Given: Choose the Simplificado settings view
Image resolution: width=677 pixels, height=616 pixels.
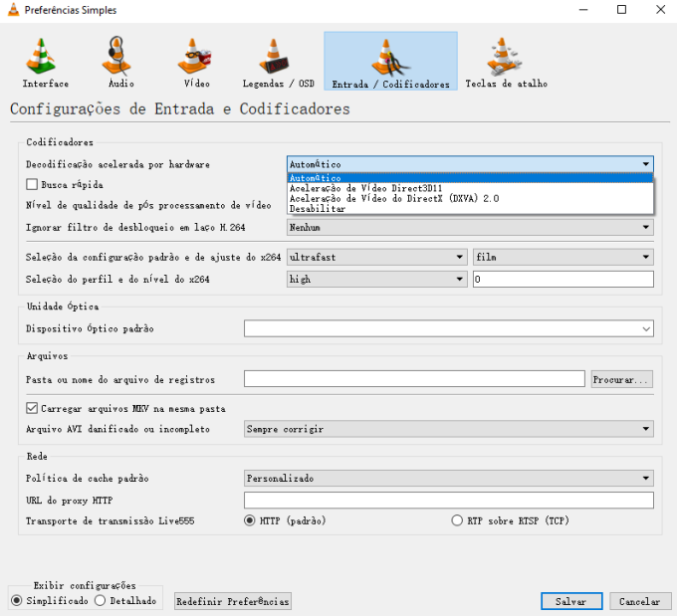Looking at the screenshot, I should click(16, 600).
